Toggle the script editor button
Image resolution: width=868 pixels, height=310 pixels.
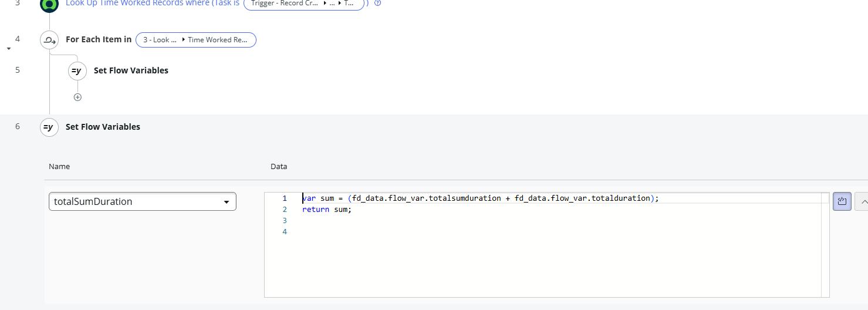[x=842, y=201]
